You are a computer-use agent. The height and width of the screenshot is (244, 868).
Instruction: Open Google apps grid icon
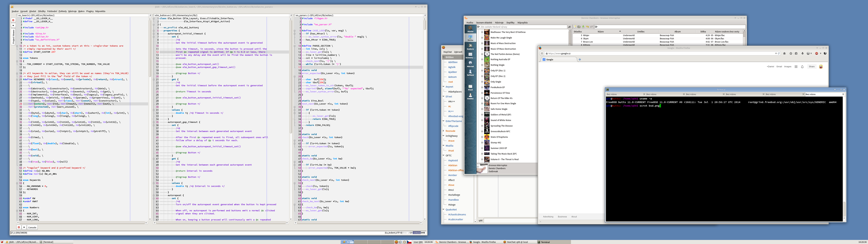tap(796, 67)
